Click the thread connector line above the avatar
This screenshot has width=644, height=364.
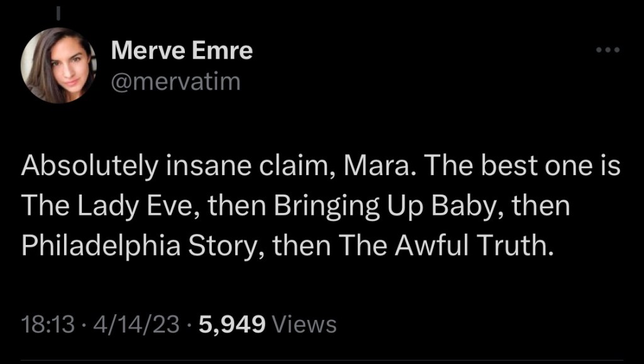point(58,12)
